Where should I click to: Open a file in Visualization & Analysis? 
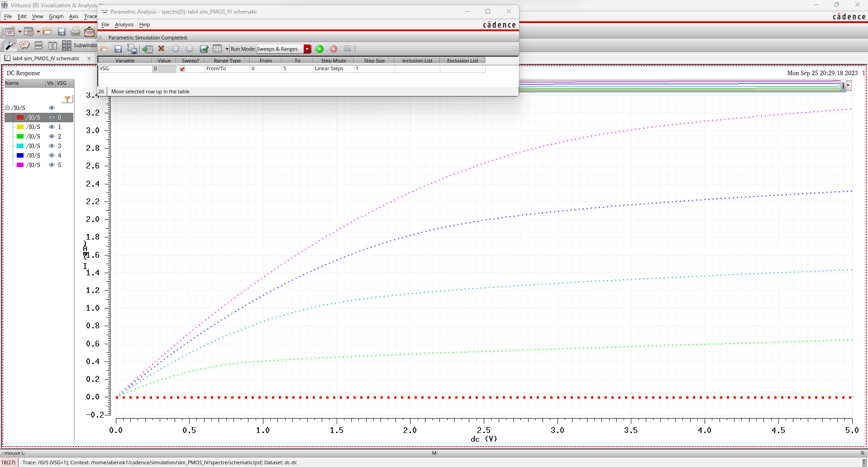coord(48,32)
